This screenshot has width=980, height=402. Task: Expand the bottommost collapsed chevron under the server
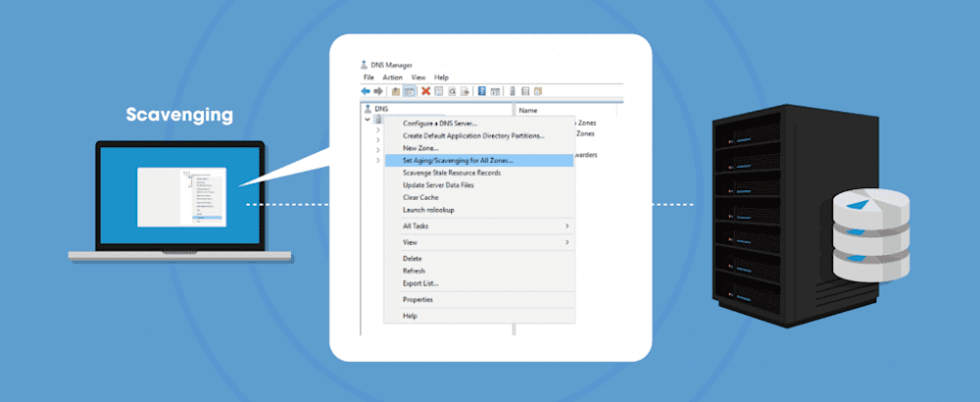(378, 161)
